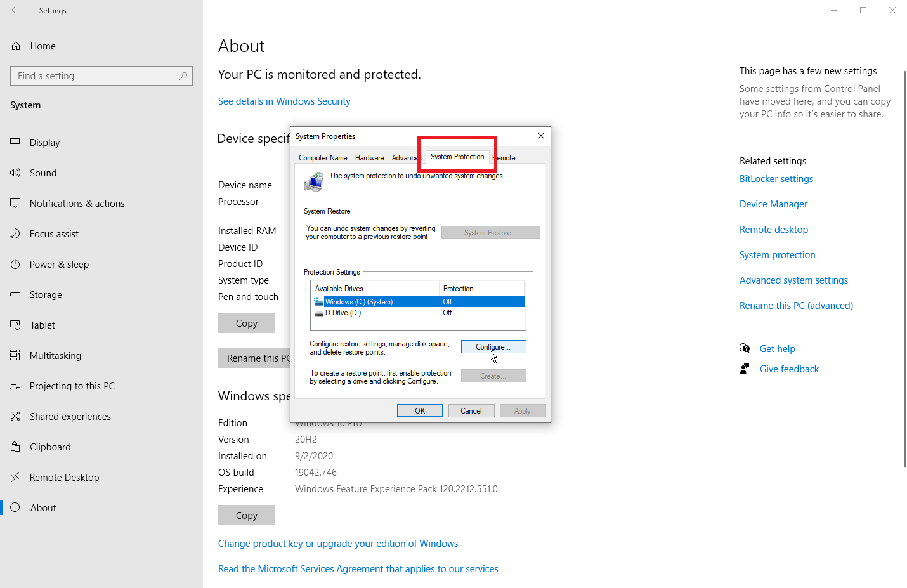The image size is (907, 588).
Task: Click the Tablet icon in sidebar
Action: [x=15, y=325]
